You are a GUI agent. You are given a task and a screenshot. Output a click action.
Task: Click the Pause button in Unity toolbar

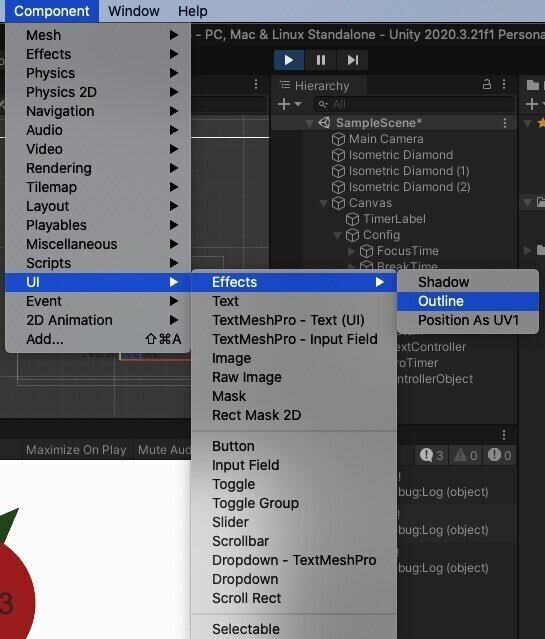click(x=320, y=60)
